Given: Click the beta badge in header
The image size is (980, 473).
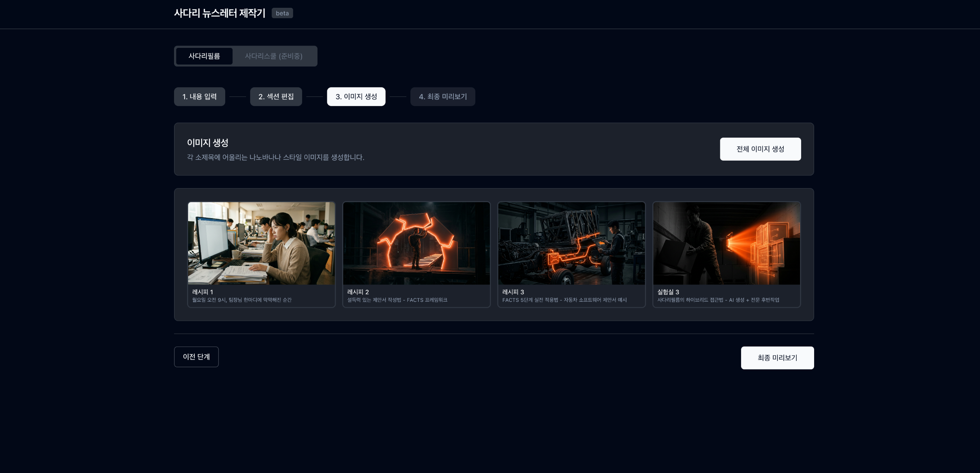Looking at the screenshot, I should (282, 13).
